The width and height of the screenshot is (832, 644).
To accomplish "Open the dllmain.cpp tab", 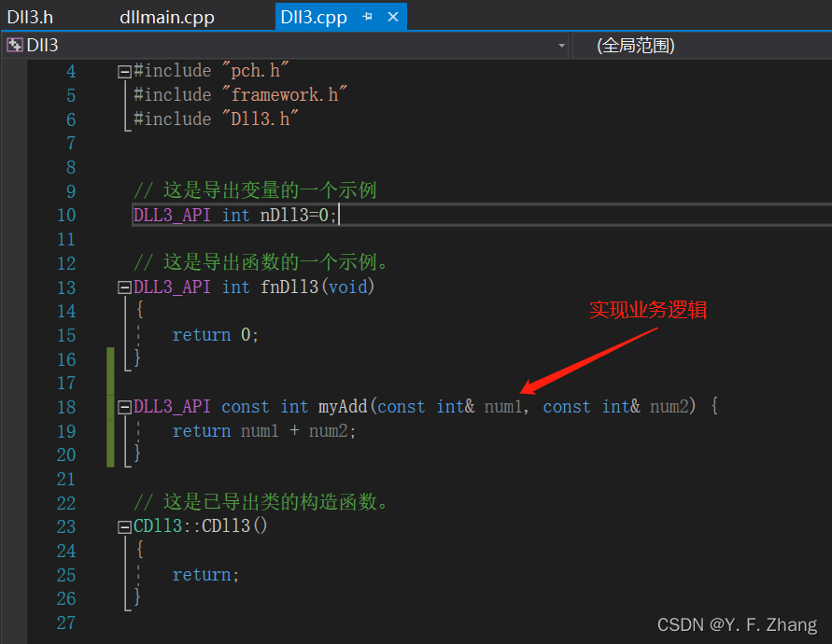I will (166, 17).
